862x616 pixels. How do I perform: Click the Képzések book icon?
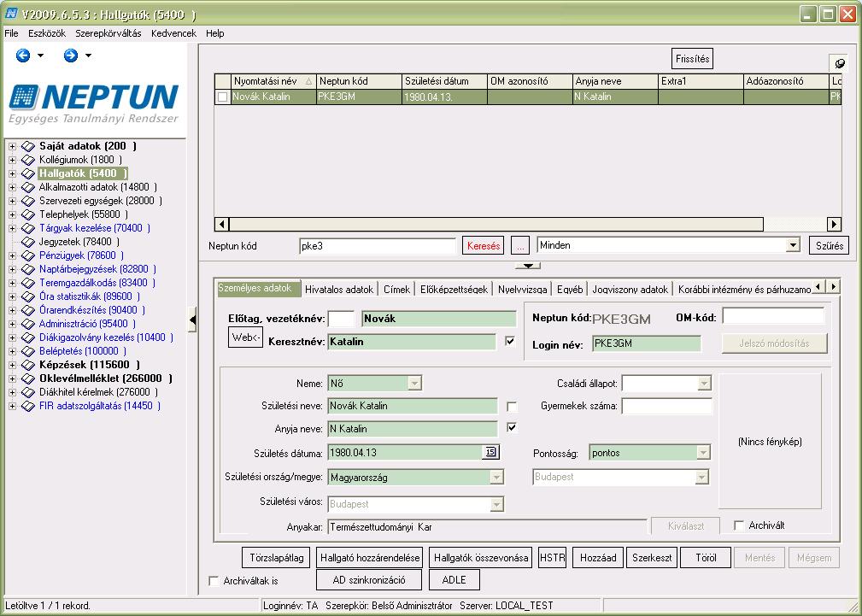click(28, 365)
